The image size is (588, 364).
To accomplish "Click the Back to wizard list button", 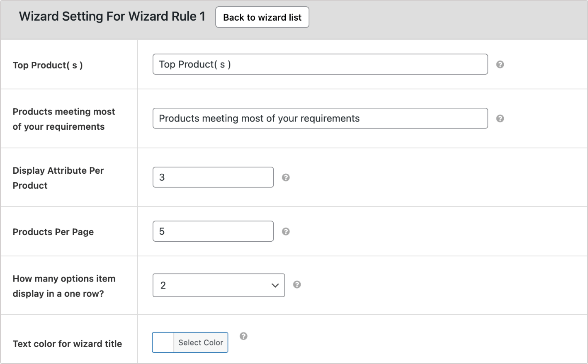I will (262, 17).
